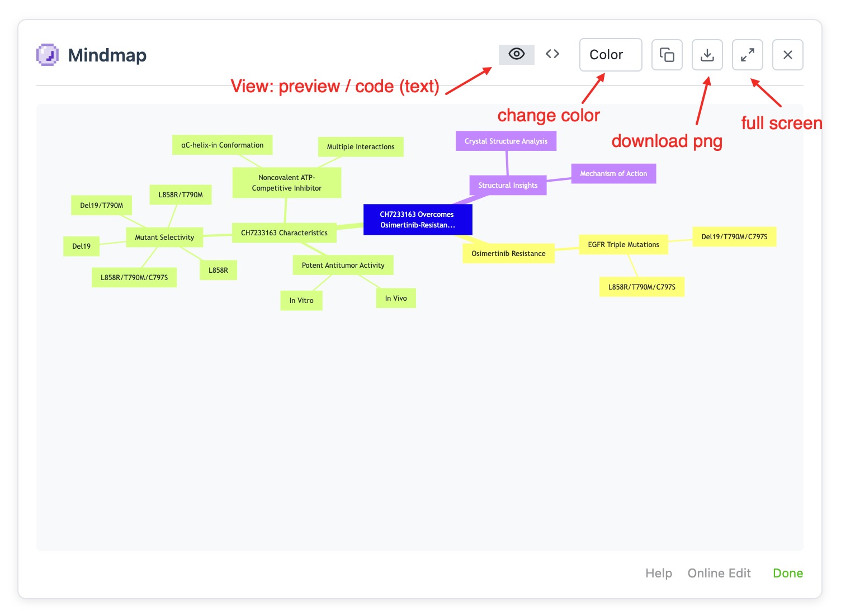Click the Help menu item
841x616 pixels.
tap(659, 573)
